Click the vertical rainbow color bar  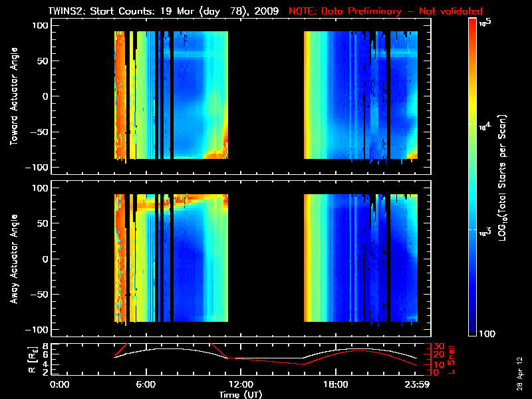click(473, 178)
